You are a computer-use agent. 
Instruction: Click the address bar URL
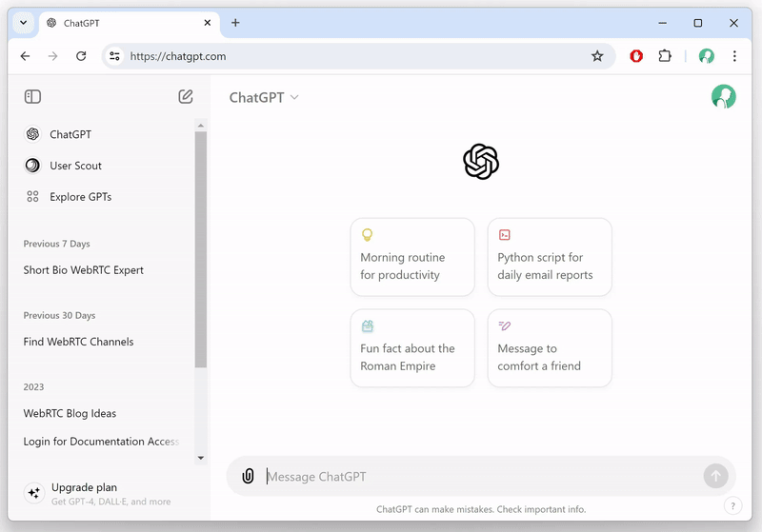pos(178,56)
